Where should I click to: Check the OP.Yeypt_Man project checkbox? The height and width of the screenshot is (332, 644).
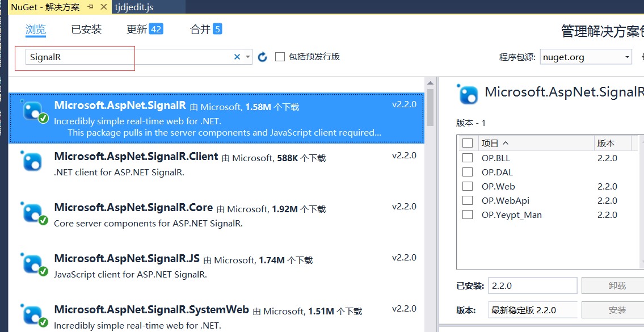[x=468, y=215]
